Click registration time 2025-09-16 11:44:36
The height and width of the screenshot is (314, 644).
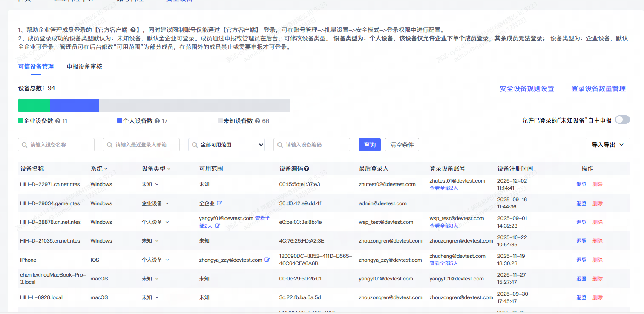512,203
